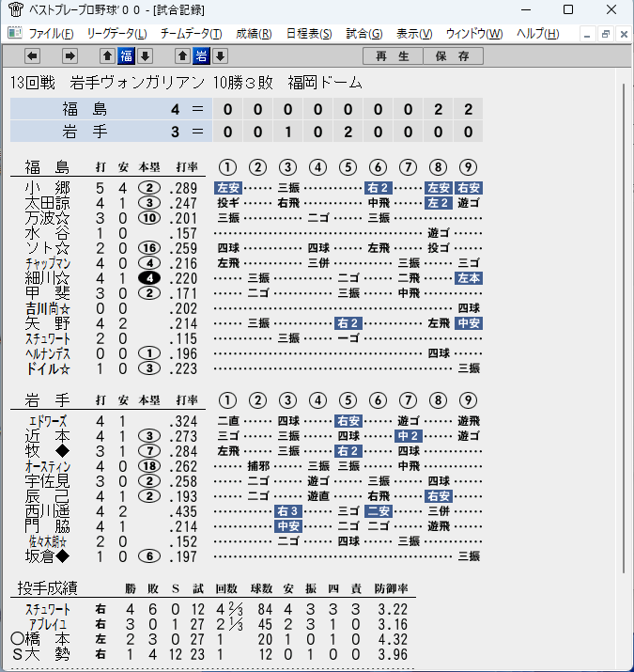Click 西川遥's 二安 sixth inning result

click(x=379, y=511)
